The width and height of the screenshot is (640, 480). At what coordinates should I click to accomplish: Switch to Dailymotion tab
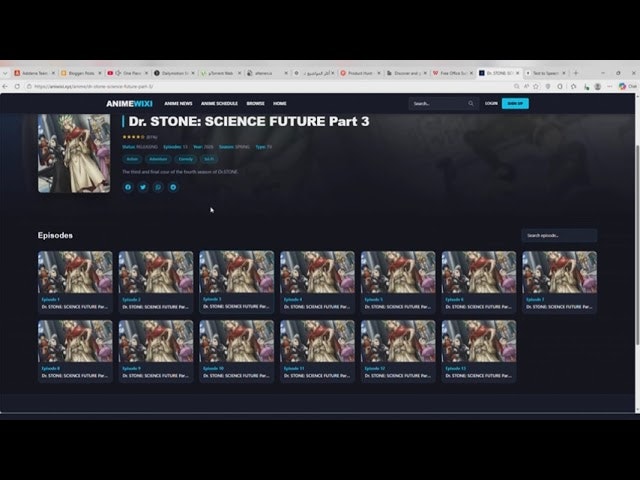click(x=174, y=73)
